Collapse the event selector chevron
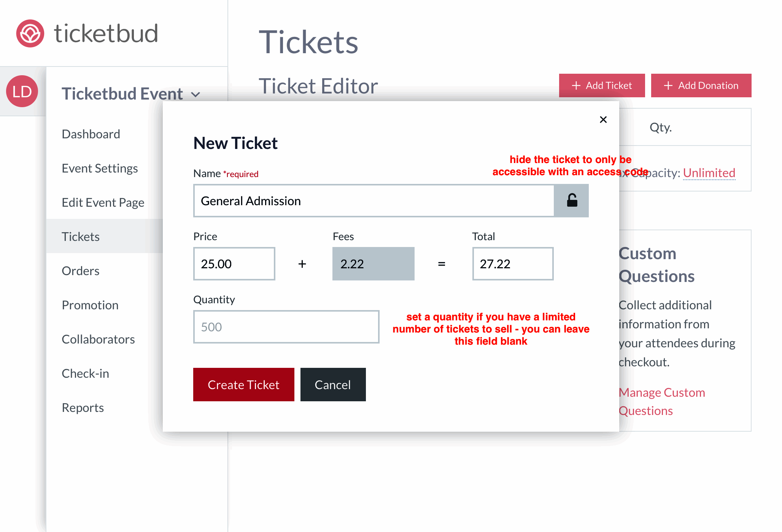Viewport: 782px width, 532px height. 196,94
